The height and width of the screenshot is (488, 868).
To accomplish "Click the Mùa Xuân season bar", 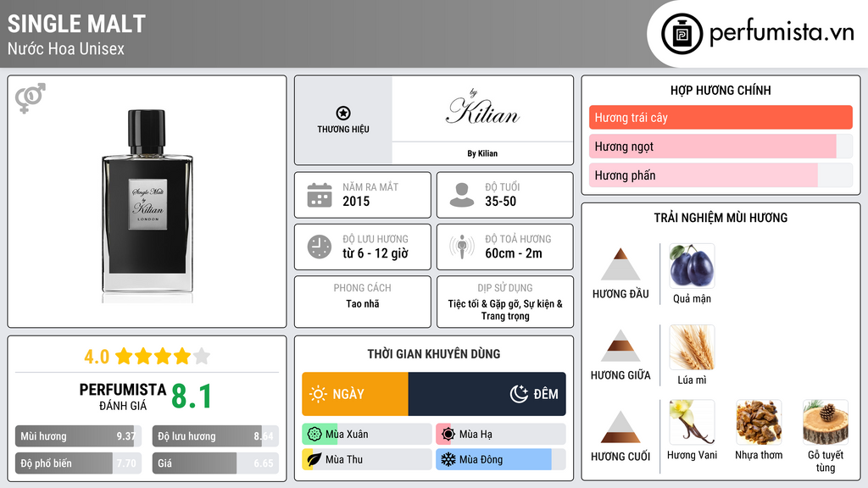I will pyautogui.click(x=366, y=435).
